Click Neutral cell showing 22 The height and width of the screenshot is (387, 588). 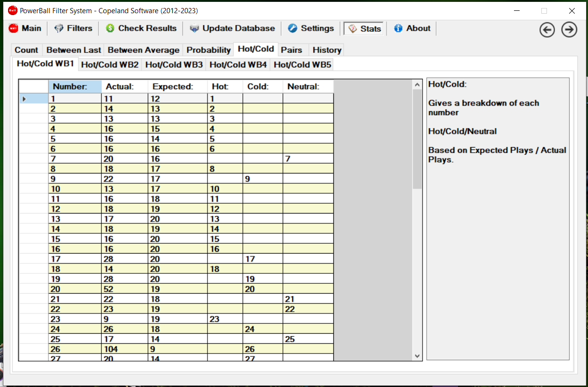[308, 309]
